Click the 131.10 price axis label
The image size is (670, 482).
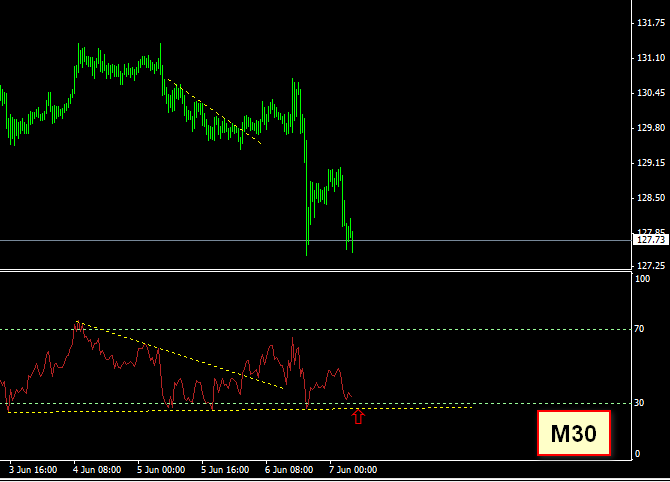[651, 58]
